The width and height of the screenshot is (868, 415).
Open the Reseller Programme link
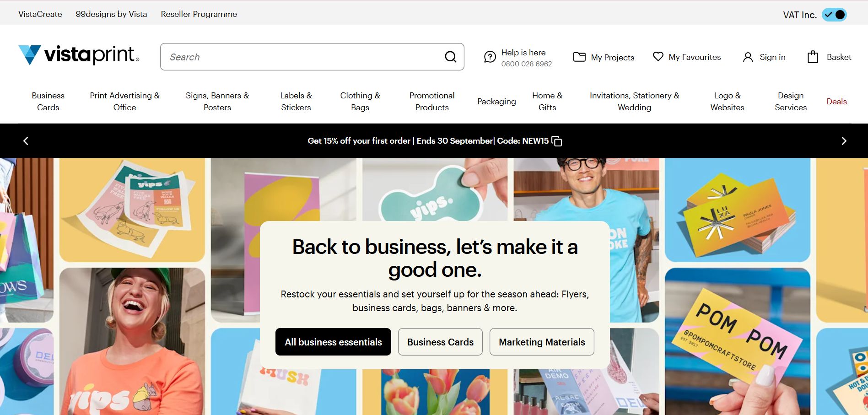(199, 14)
